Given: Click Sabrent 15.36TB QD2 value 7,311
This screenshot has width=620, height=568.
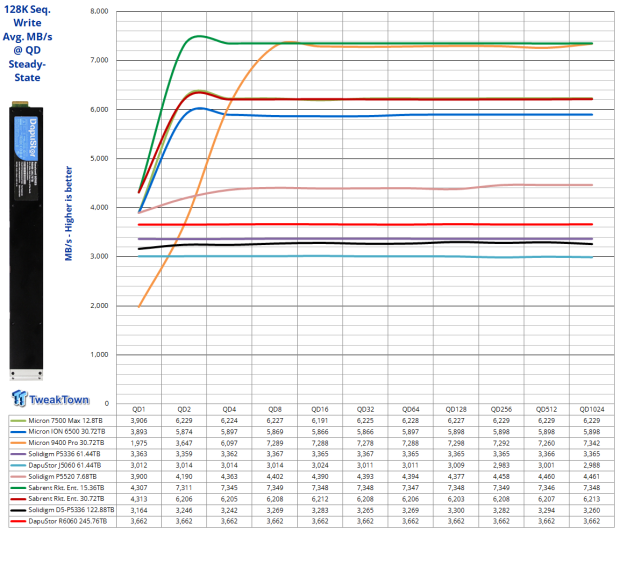Looking at the screenshot, I should (x=184, y=488).
